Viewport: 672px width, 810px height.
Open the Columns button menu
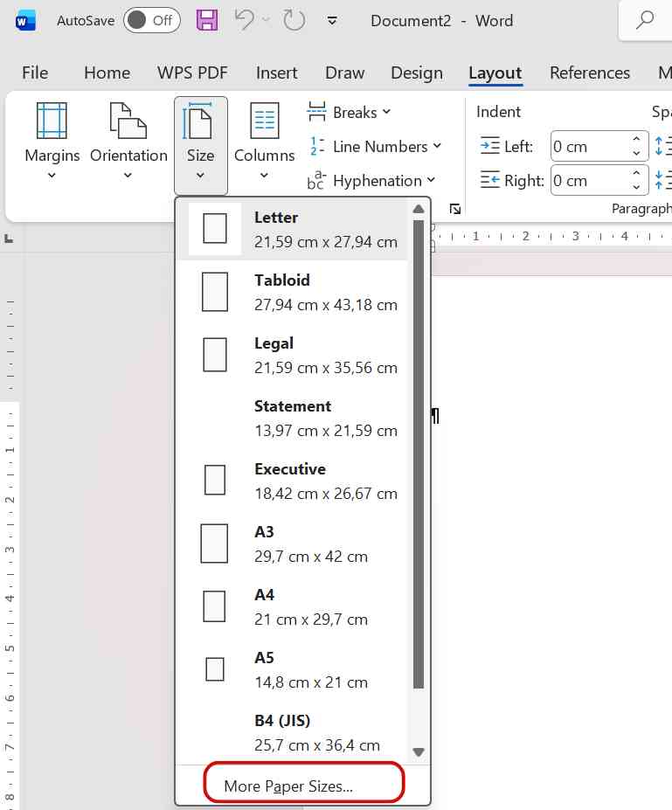pyautogui.click(x=264, y=141)
